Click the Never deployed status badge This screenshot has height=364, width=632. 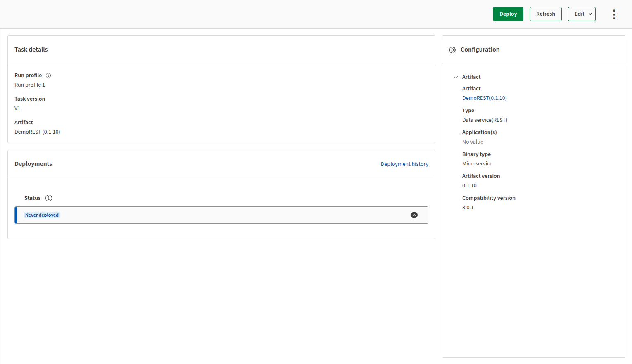[42, 215]
